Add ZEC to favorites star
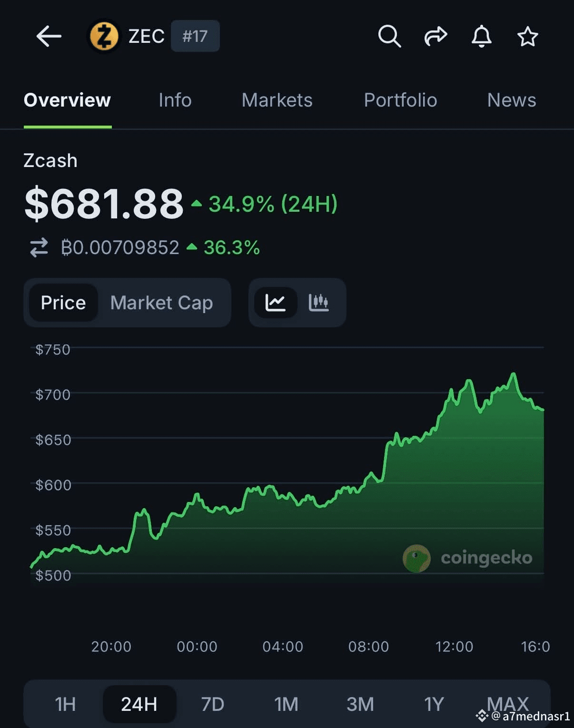This screenshot has height=728, width=574. 527,36
